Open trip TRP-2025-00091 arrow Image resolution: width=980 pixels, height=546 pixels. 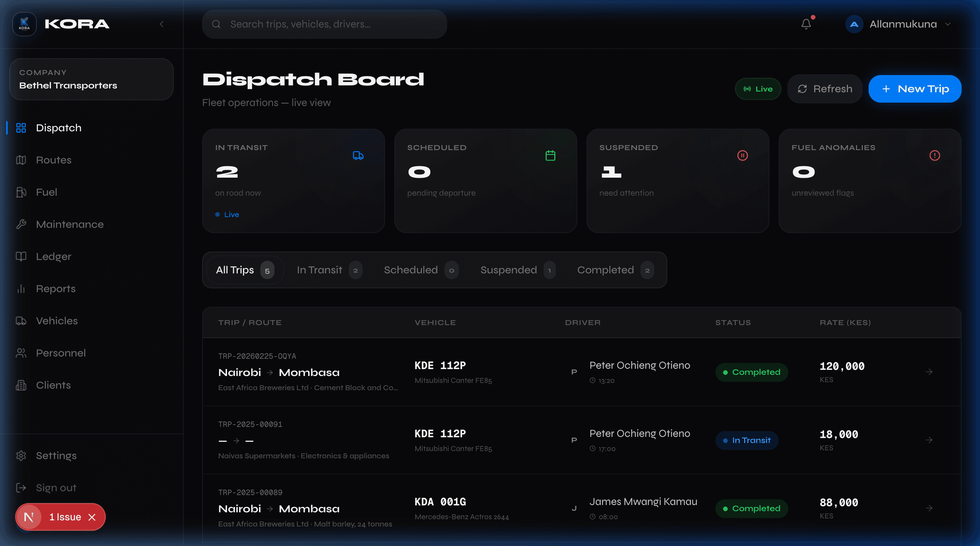click(929, 440)
